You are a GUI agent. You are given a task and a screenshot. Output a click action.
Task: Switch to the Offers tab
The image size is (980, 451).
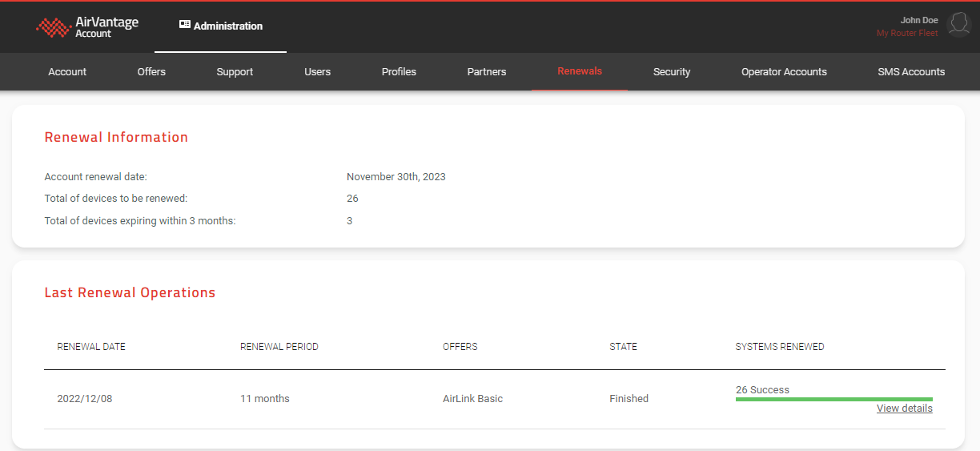pyautogui.click(x=151, y=72)
